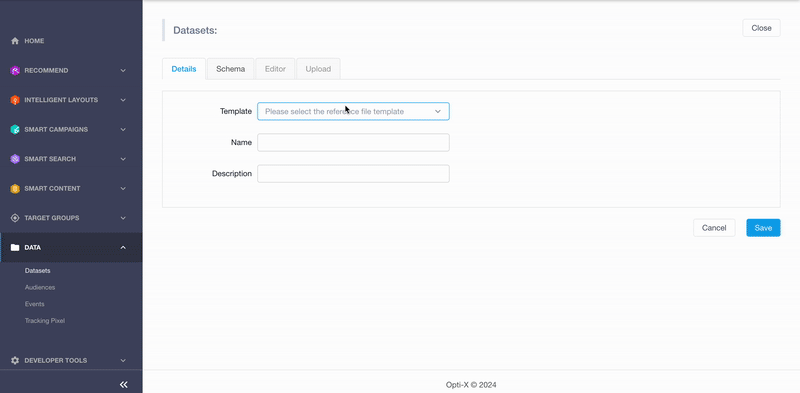Image resolution: width=800 pixels, height=393 pixels.
Task: Collapse the sidebar with double-arrow icon
Action: point(123,385)
